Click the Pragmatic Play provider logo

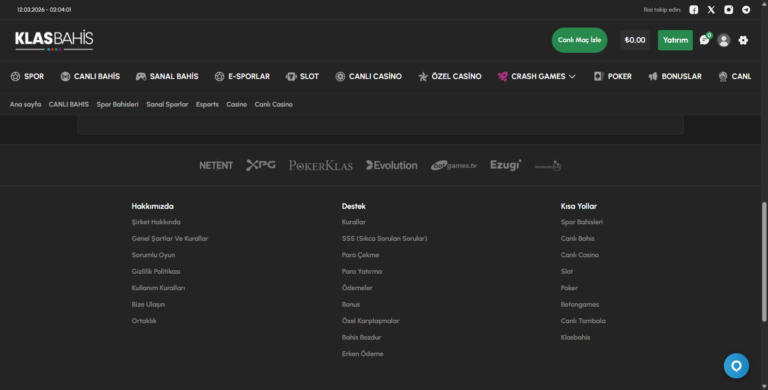coord(548,166)
